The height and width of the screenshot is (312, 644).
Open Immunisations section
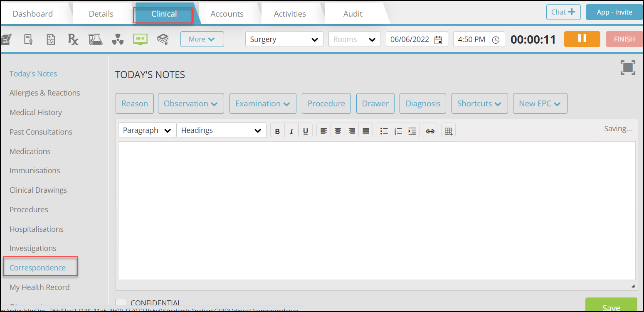click(x=35, y=170)
